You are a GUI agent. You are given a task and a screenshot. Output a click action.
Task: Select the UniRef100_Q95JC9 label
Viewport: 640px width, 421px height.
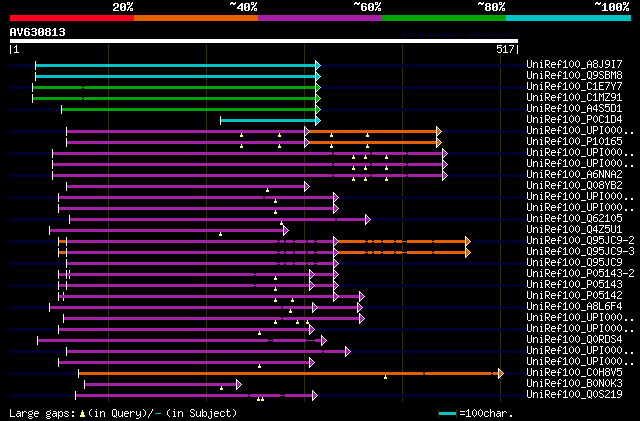click(574, 263)
